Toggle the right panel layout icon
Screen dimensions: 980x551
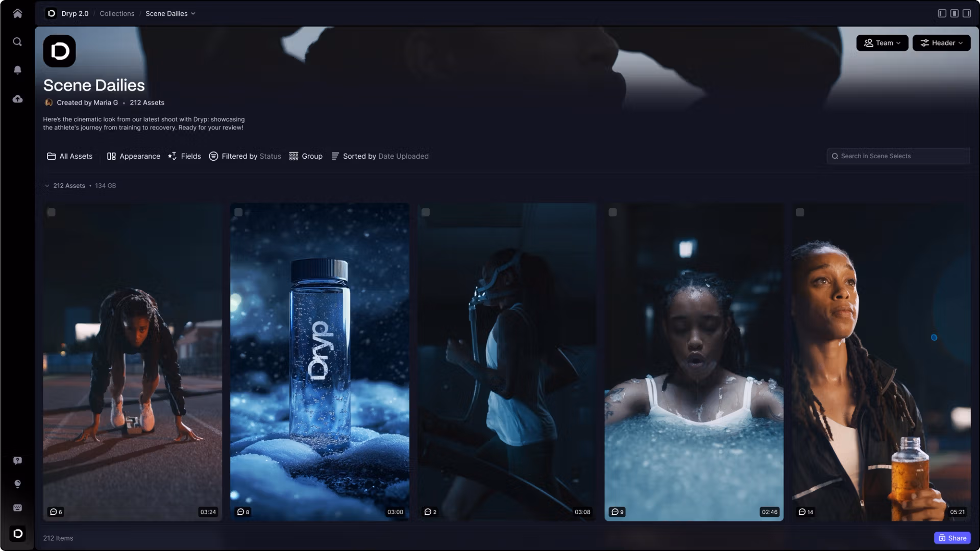point(966,14)
